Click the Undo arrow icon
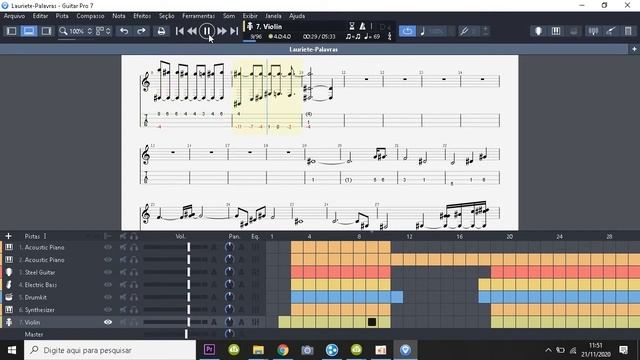 (124, 31)
